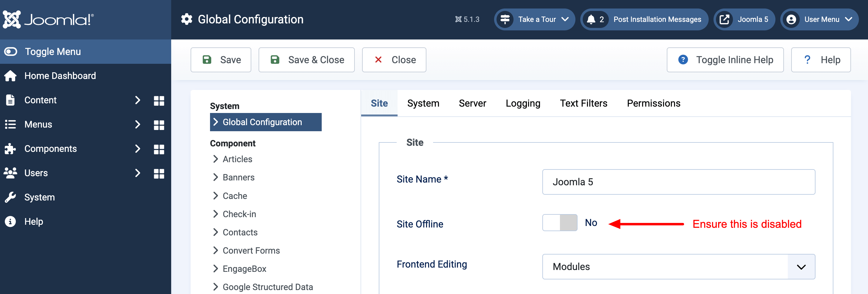Image resolution: width=868 pixels, height=294 pixels.
Task: Click the Joomla version 5.1.3 label
Action: tap(467, 19)
